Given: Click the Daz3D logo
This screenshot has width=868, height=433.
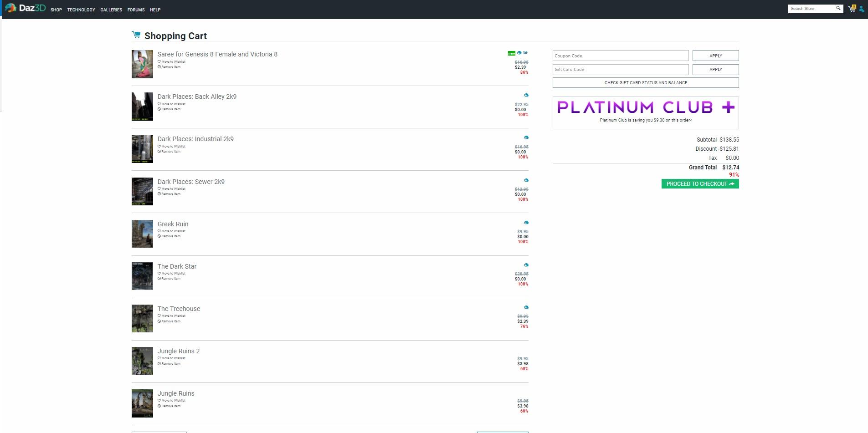Looking at the screenshot, I should tap(26, 8).
